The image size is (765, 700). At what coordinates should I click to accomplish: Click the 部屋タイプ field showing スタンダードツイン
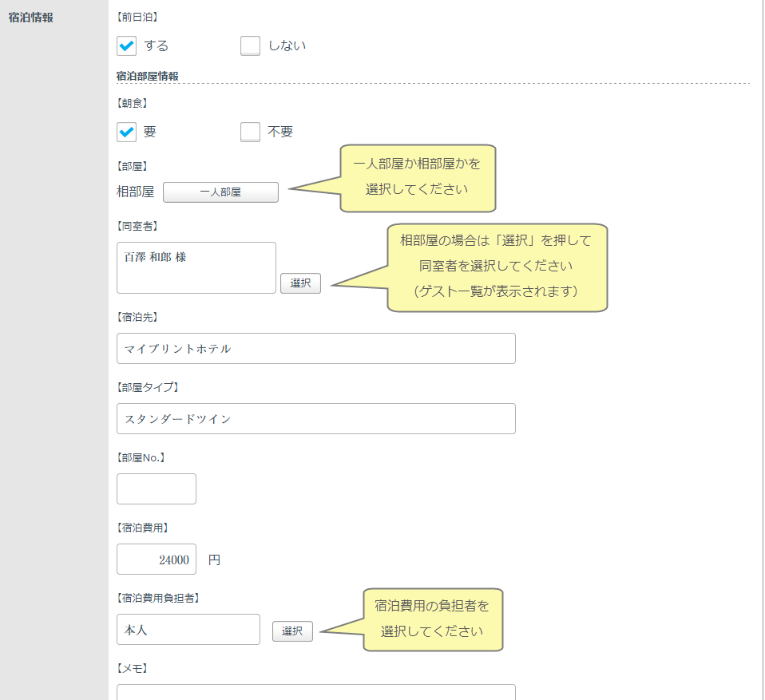pos(315,419)
